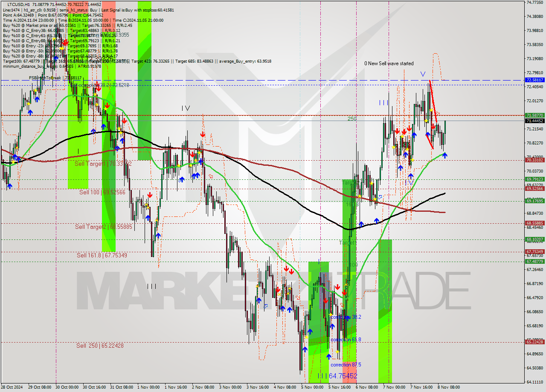
Task: Click the red 70.33102 price tag
Action: [x=535, y=160]
